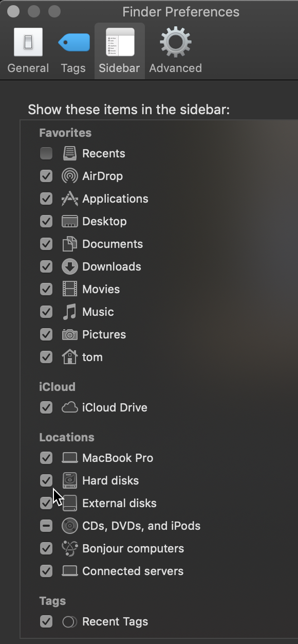
Task: Click the Movies film strip icon
Action: pos(69,289)
